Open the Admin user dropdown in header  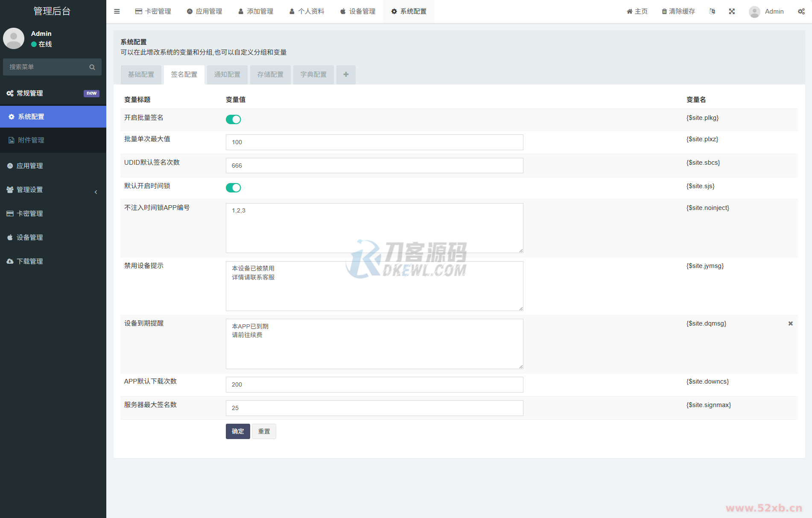[x=767, y=12]
